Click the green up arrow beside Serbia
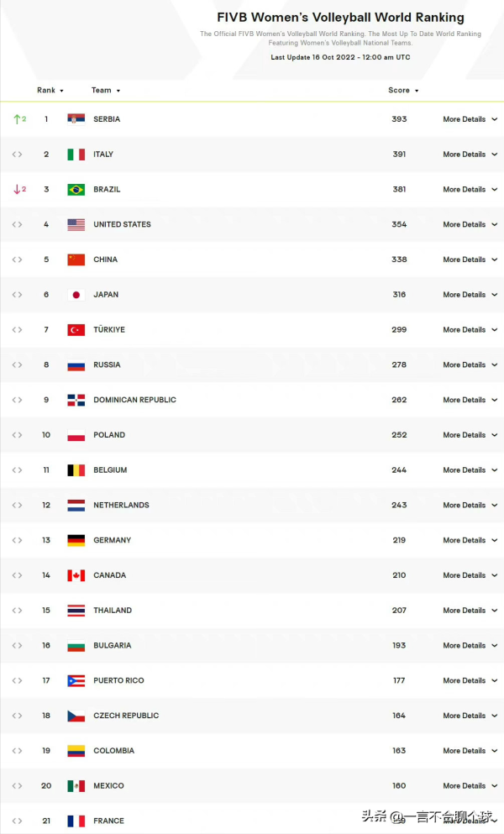 (17, 119)
